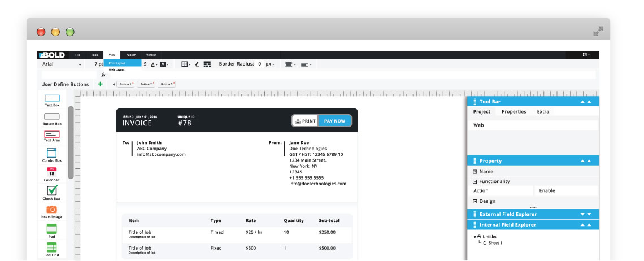Click the Button 2 user button

(x=146, y=84)
